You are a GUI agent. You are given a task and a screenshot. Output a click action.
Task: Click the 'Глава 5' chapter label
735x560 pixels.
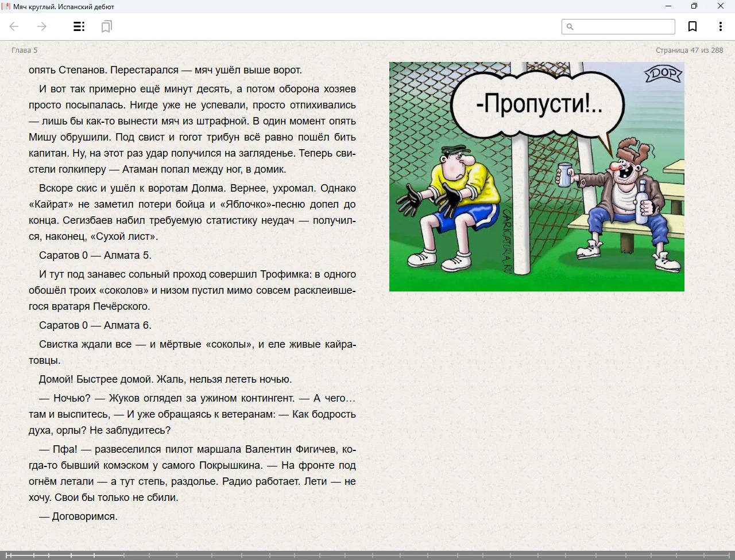25,50
